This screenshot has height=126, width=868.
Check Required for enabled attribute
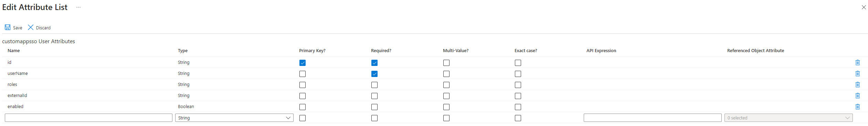(x=374, y=107)
